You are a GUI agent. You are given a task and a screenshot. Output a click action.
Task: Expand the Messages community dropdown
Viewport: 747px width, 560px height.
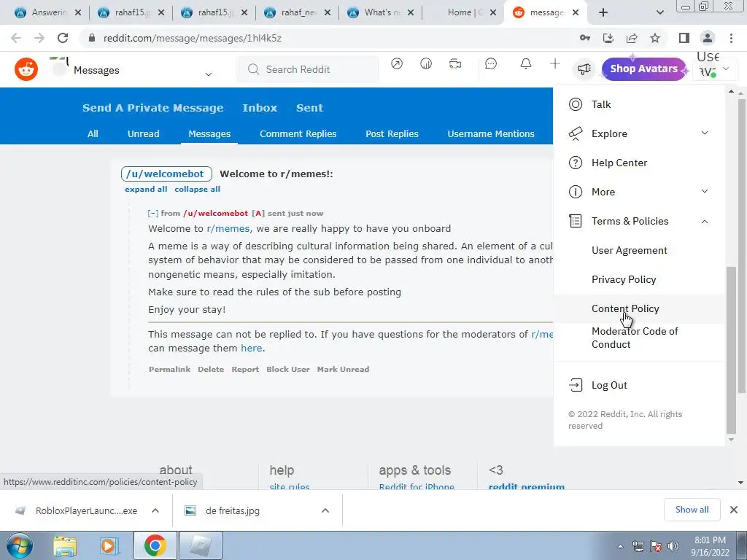point(208,74)
